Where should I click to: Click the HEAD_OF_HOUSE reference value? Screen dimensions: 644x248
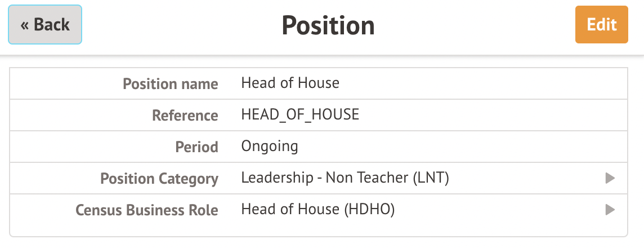[299, 115]
